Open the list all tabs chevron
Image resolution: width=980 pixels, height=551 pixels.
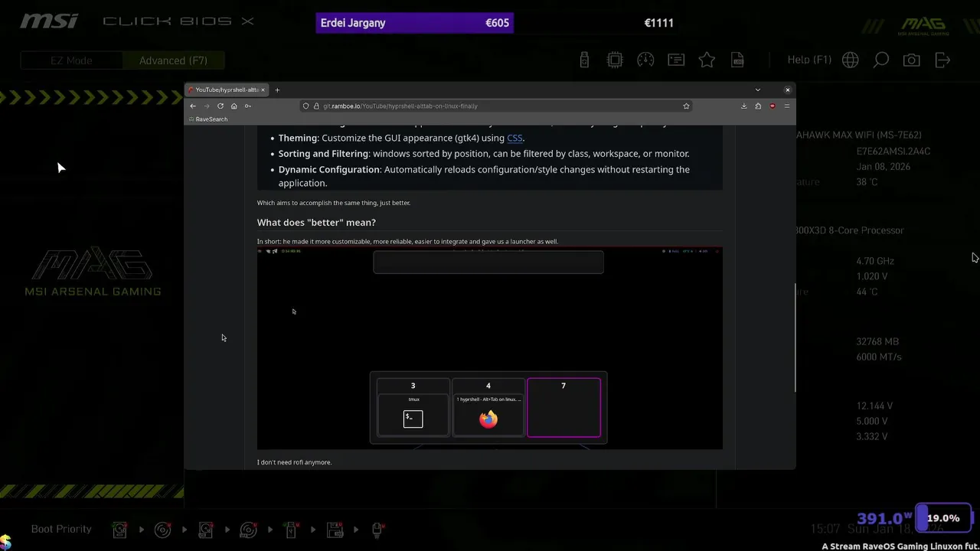[x=758, y=90]
